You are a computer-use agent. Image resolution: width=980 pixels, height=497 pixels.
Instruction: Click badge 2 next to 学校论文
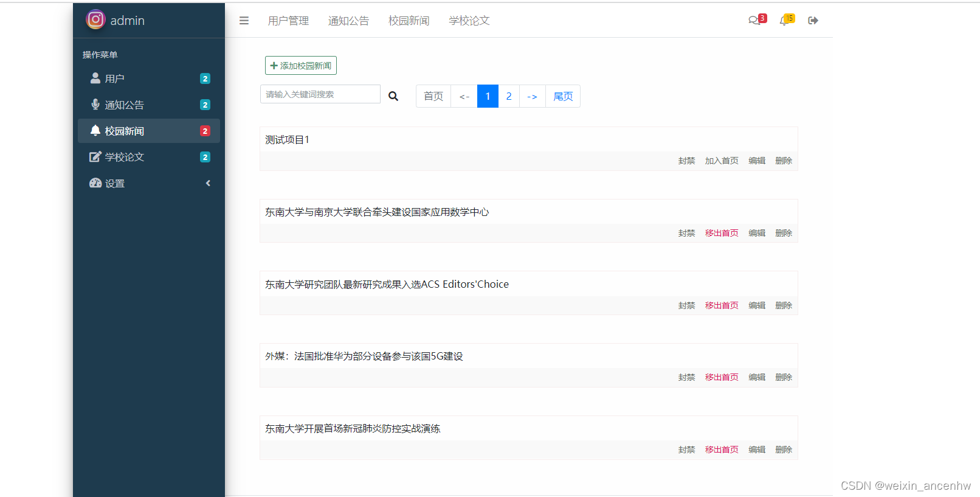pyautogui.click(x=205, y=157)
